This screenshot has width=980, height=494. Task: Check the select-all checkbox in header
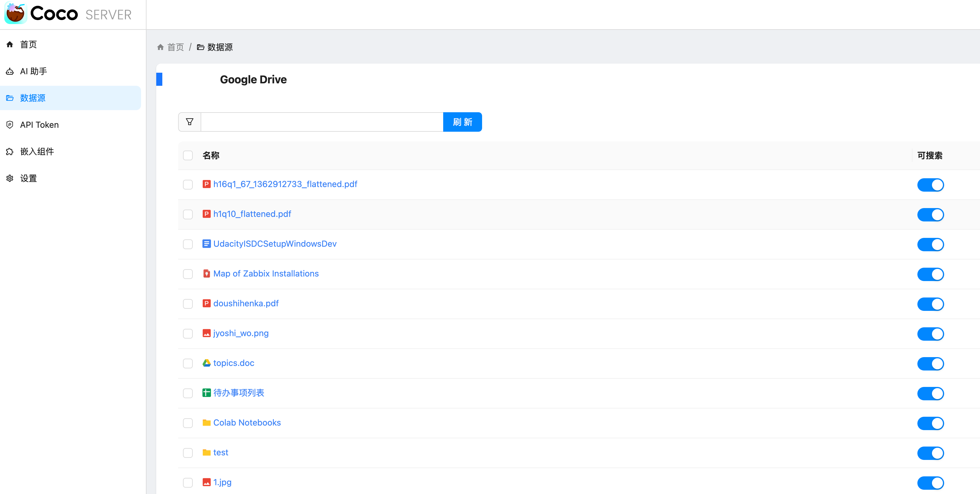pyautogui.click(x=188, y=155)
